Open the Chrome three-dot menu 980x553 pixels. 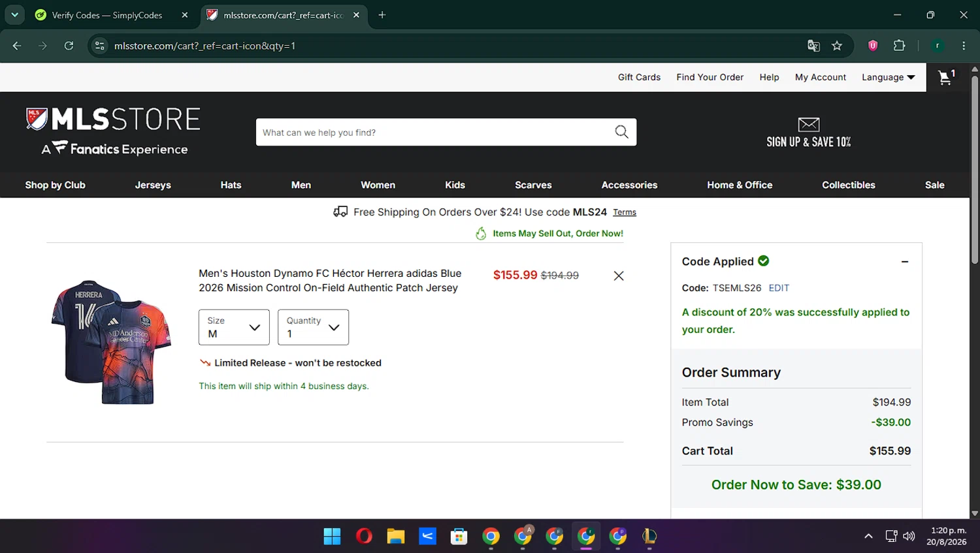tap(964, 46)
